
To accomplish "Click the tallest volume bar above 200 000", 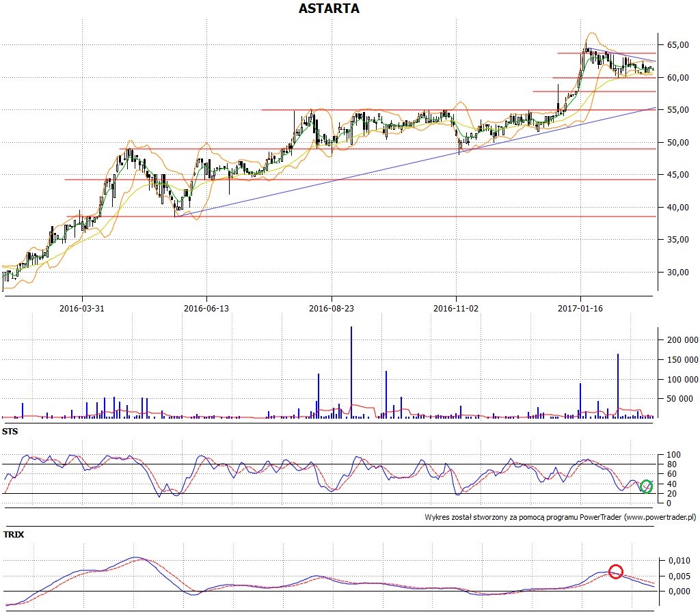I will point(351,372).
